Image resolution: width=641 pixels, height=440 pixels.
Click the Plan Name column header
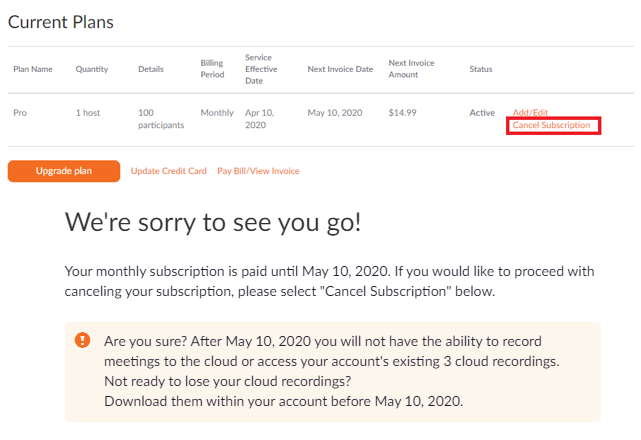coord(33,69)
